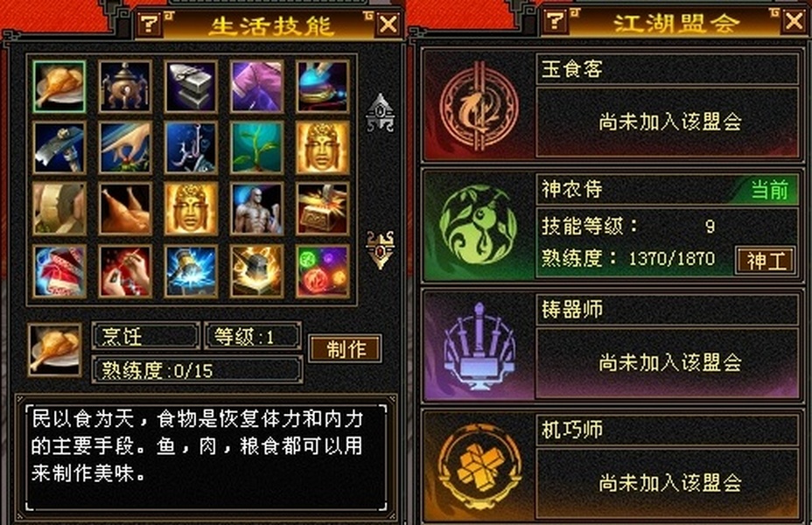Select the muscular man skill icon
Screen dimensions: 812x525
click(x=257, y=209)
